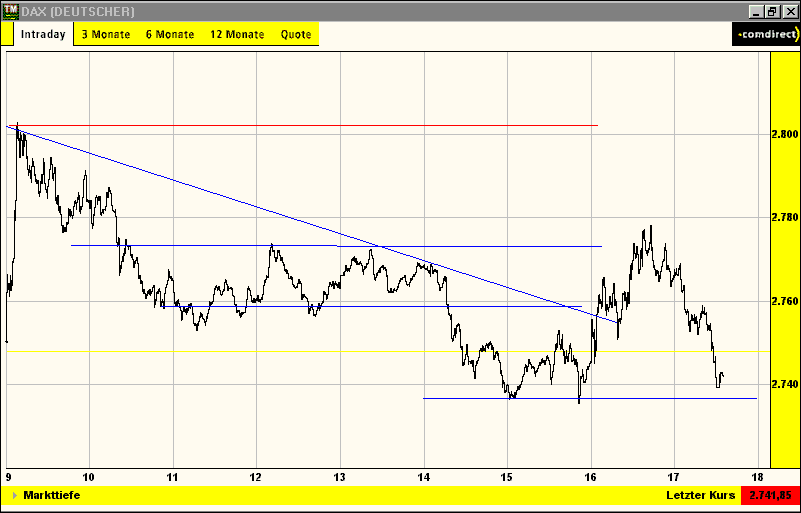Open the 6 Monate tab
The image size is (801, 513).
point(170,35)
